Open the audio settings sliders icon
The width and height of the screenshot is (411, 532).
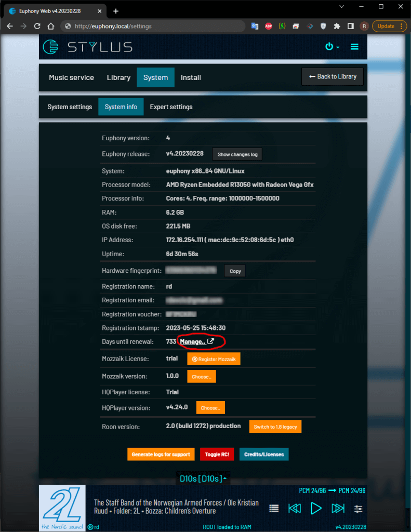tap(359, 508)
